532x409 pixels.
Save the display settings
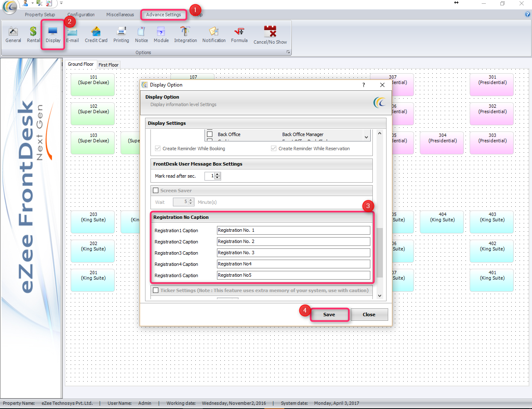(x=329, y=315)
